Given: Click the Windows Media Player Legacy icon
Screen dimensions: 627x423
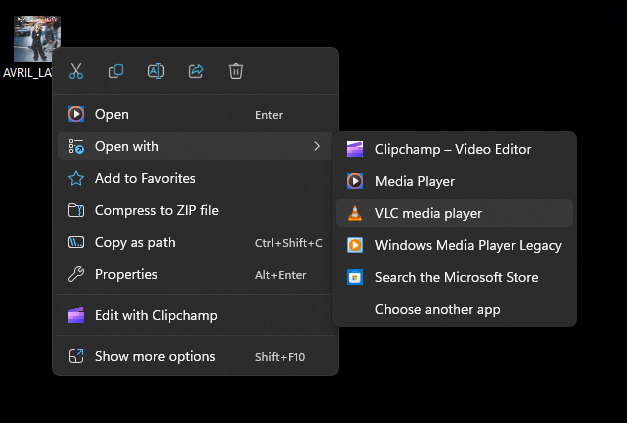Looking at the screenshot, I should (x=355, y=245).
